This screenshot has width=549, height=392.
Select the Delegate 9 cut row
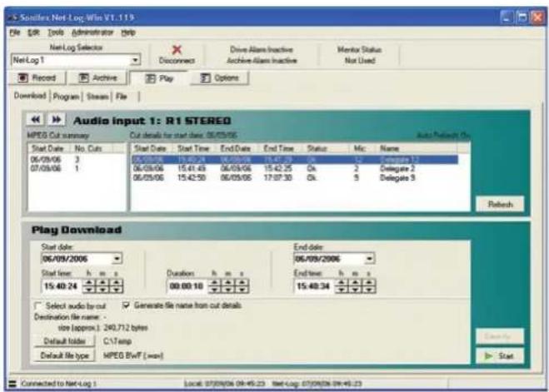(x=295, y=178)
